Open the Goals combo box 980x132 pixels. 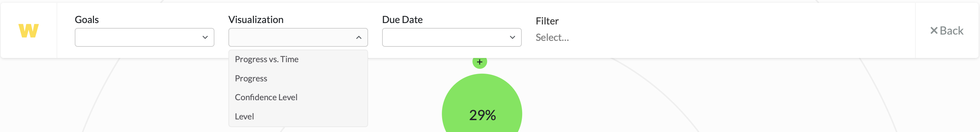[x=145, y=37]
